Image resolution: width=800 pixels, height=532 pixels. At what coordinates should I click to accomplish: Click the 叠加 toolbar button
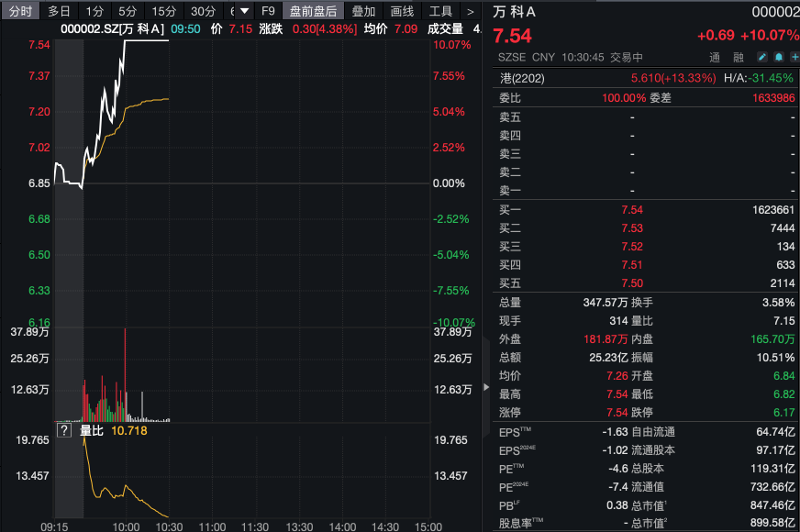(363, 11)
